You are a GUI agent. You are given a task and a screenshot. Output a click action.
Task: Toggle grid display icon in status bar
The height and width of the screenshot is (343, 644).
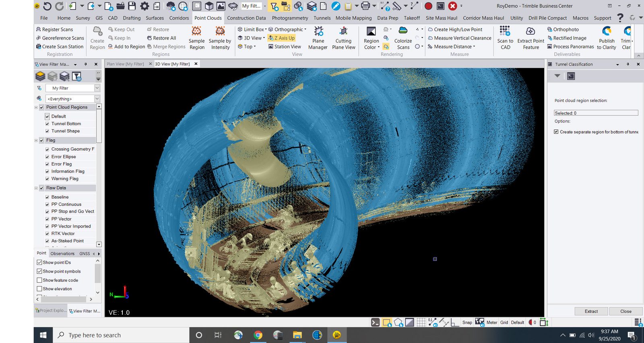pos(421,322)
